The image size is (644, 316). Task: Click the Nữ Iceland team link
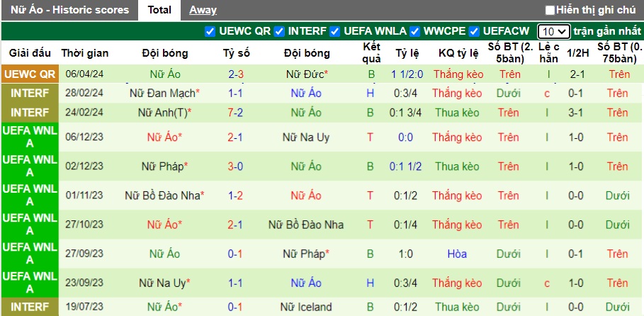[x=307, y=307]
